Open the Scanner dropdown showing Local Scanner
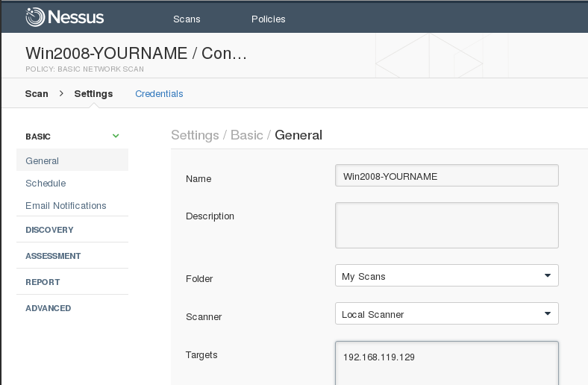This screenshot has width=588, height=385. pos(446,314)
